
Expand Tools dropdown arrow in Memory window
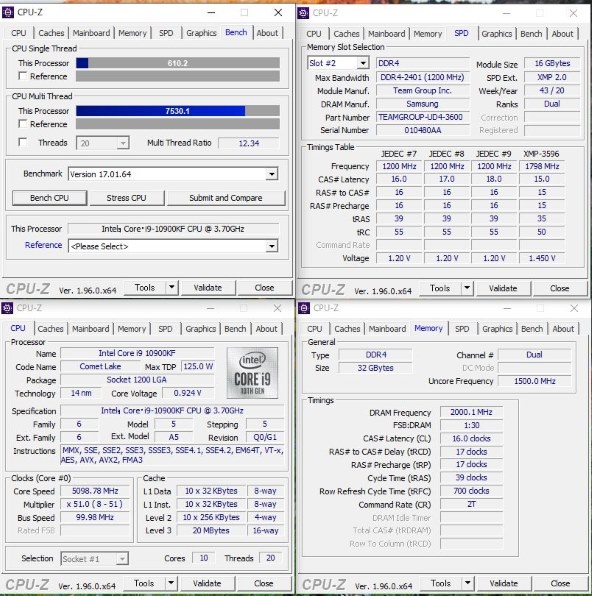(468, 583)
